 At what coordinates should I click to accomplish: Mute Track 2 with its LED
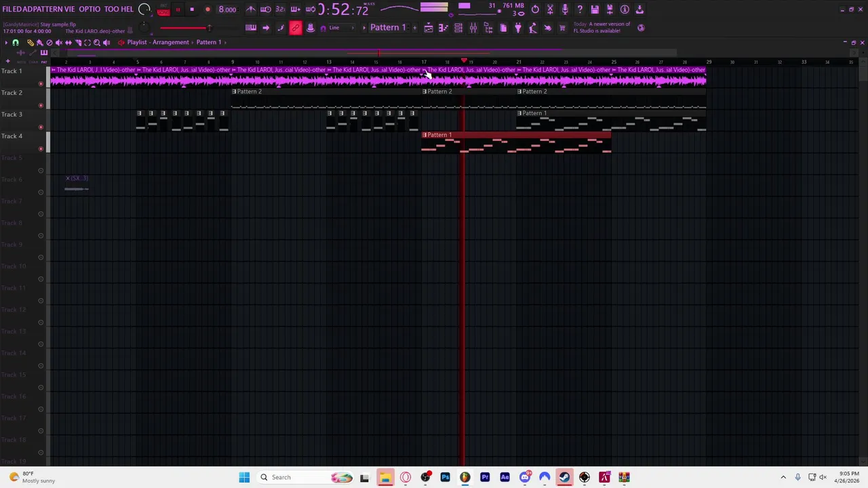pos(41,106)
